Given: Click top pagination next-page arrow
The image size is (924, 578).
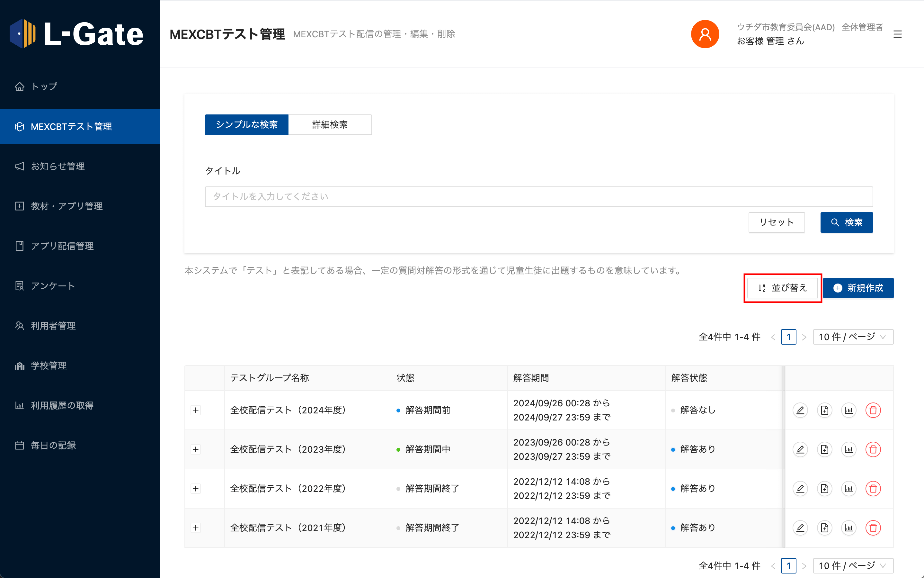Looking at the screenshot, I should pyautogui.click(x=804, y=337).
